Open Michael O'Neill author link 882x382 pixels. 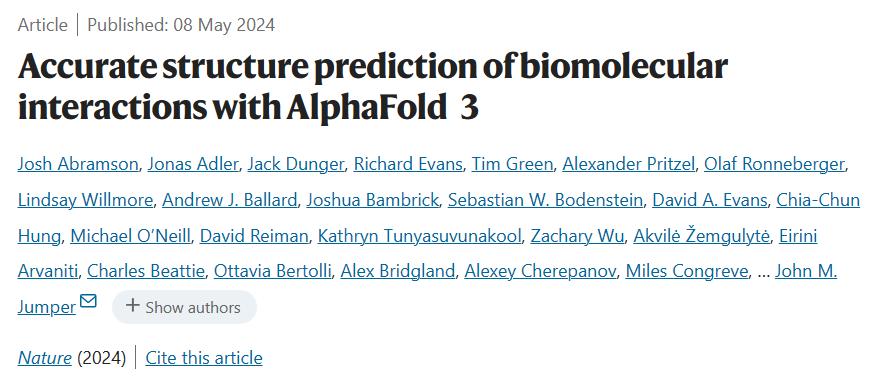(130, 236)
